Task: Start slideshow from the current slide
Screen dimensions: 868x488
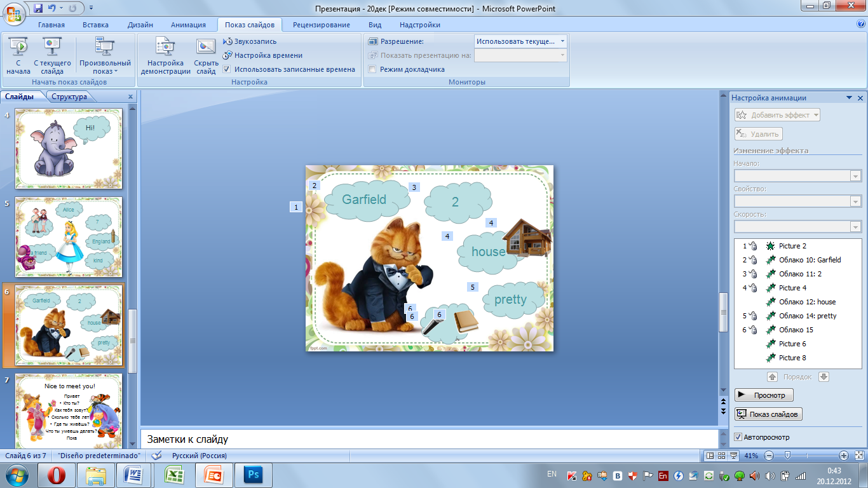Action: 52,56
